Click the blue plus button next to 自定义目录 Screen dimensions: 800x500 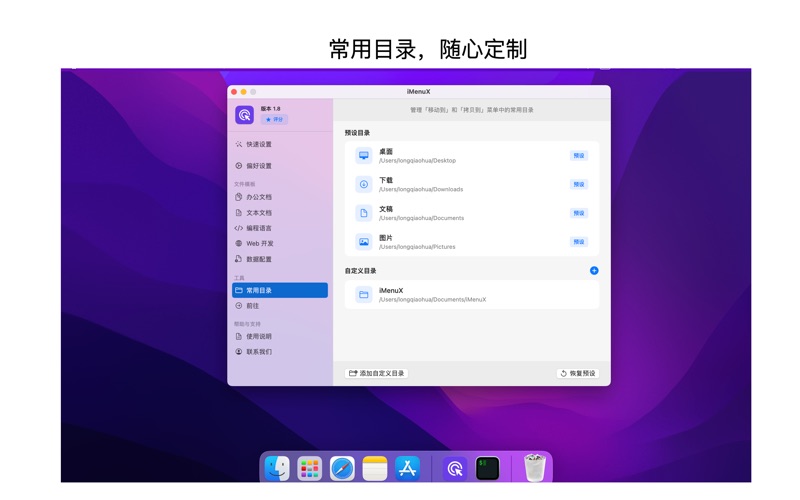pyautogui.click(x=594, y=270)
